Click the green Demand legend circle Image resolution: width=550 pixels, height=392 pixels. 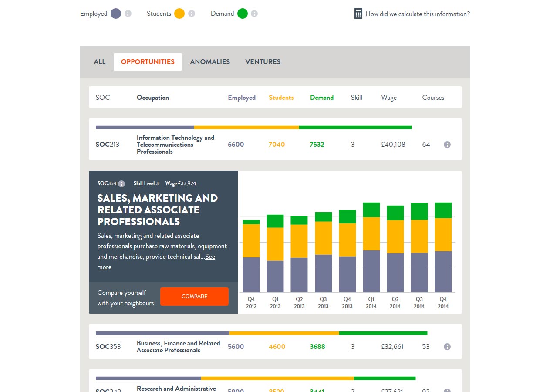(x=243, y=14)
